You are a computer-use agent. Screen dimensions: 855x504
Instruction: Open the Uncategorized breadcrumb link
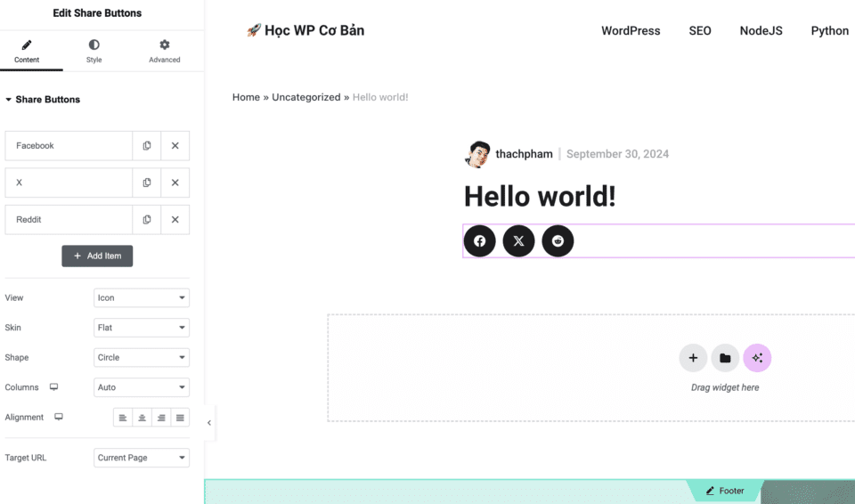(x=305, y=97)
